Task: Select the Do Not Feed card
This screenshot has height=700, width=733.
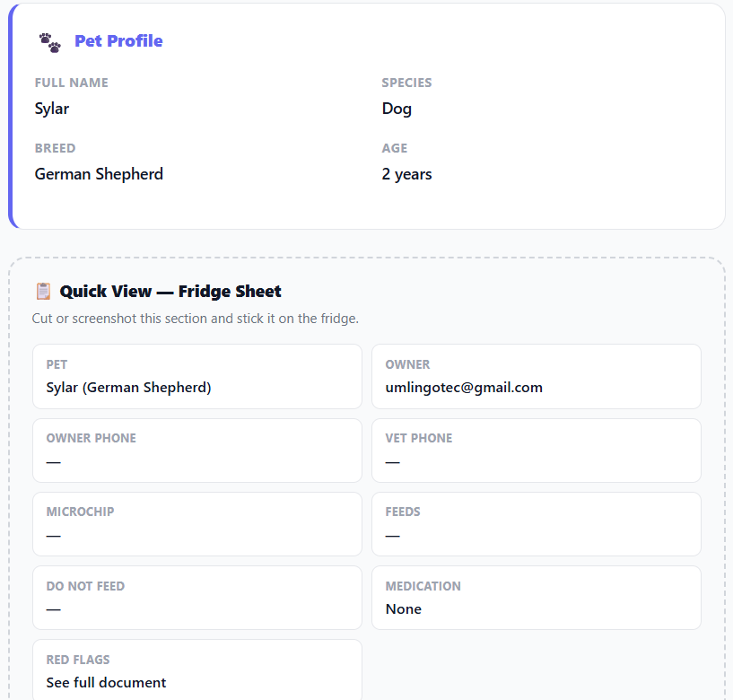Action: [197, 598]
